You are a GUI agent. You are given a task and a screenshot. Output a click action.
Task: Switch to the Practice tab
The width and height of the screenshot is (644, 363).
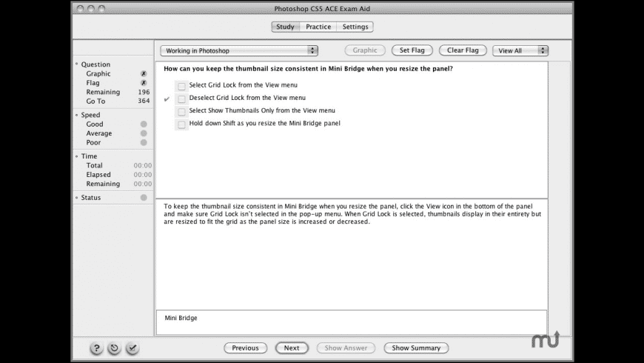tap(318, 27)
